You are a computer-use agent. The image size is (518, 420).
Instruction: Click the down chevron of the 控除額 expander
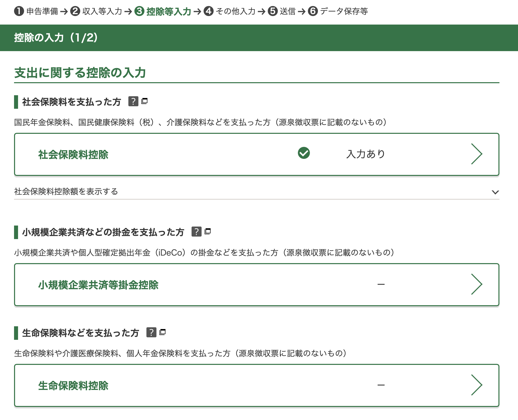coord(495,192)
